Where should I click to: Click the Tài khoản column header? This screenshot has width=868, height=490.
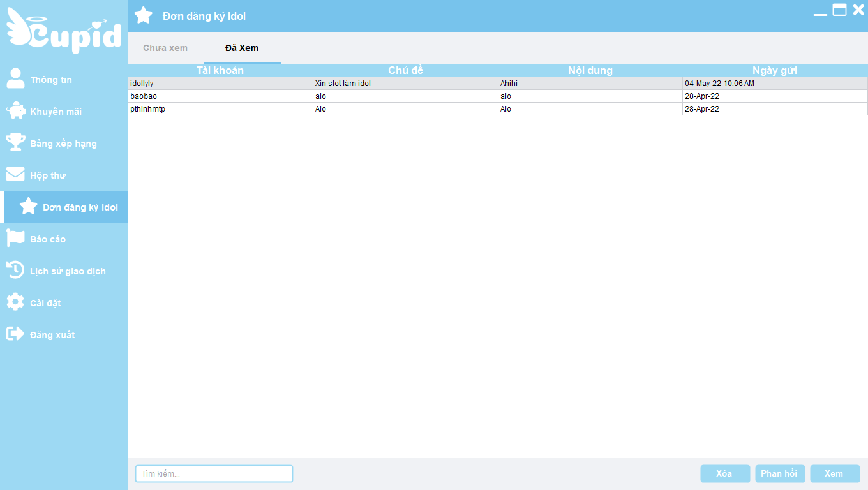pos(220,70)
